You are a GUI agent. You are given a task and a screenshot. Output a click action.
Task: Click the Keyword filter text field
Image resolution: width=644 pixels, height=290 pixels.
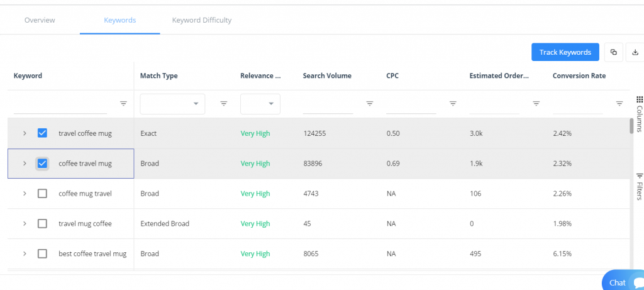pyautogui.click(x=60, y=104)
